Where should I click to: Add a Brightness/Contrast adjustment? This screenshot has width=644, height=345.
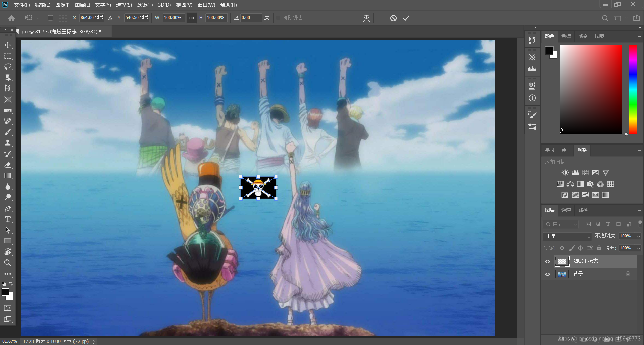click(565, 173)
